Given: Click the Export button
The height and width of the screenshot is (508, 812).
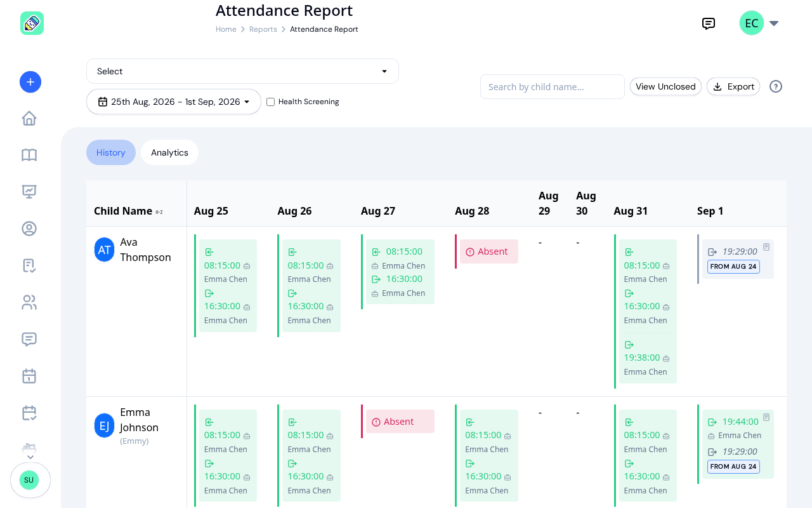Looking at the screenshot, I should tap(733, 86).
